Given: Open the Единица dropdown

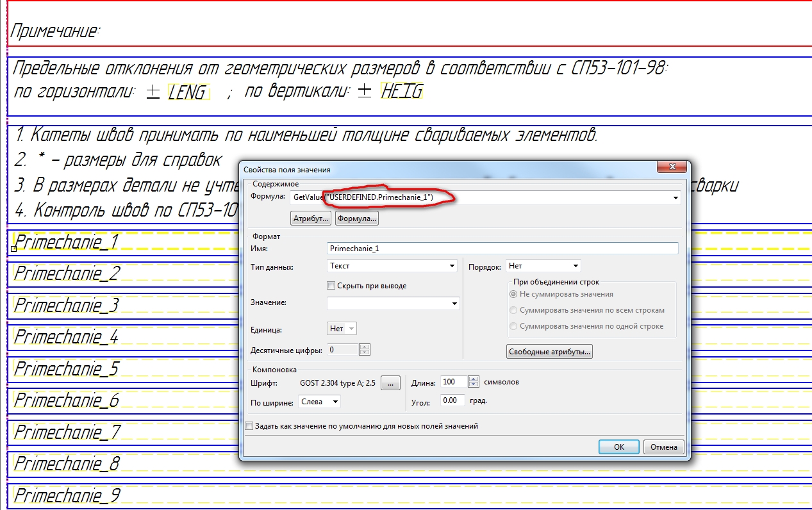Looking at the screenshot, I should (x=342, y=329).
